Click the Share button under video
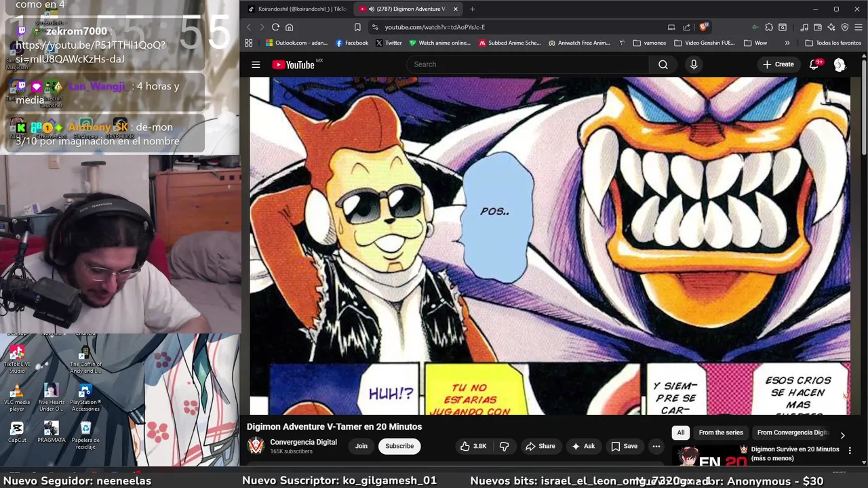 (x=540, y=446)
